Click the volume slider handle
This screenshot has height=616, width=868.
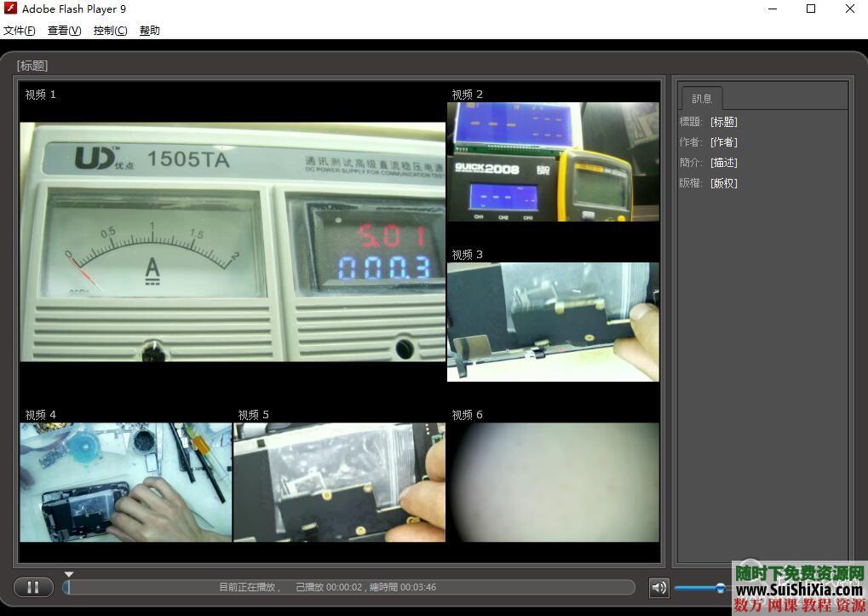click(721, 587)
